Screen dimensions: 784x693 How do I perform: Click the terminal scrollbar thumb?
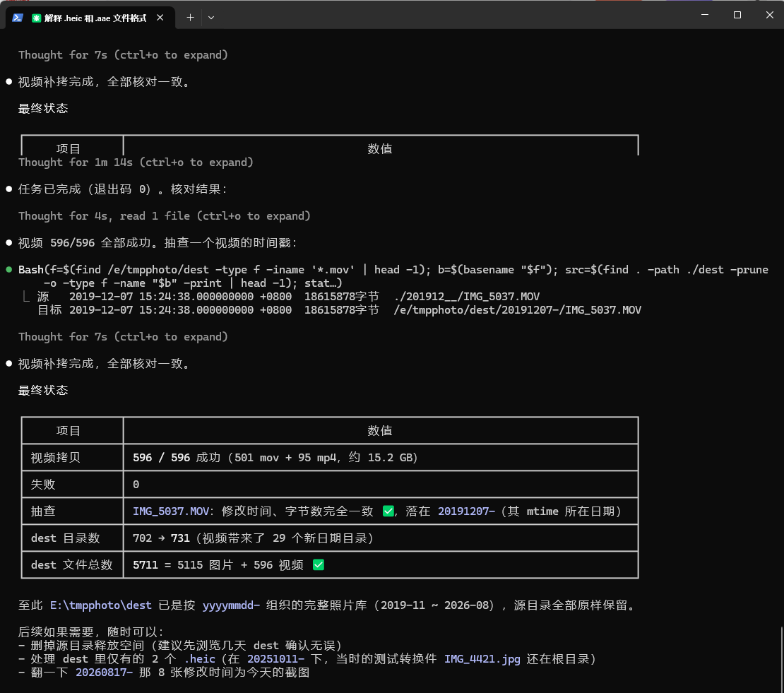tap(781, 659)
